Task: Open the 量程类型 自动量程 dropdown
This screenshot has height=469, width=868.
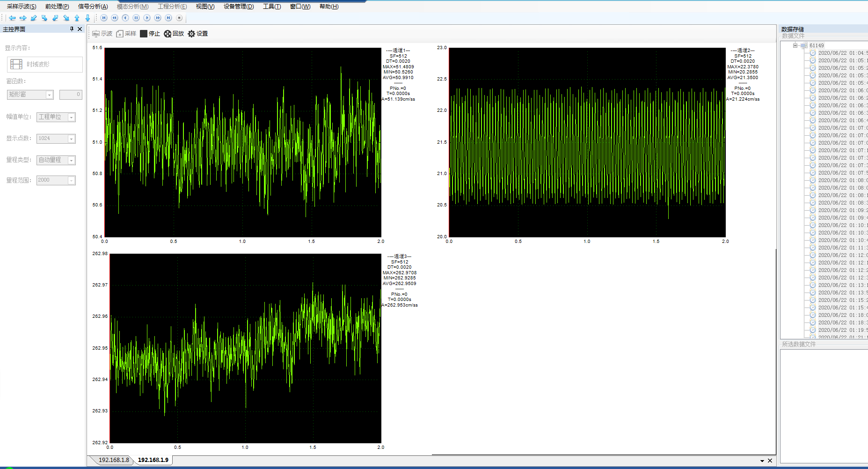Action: tap(71, 161)
